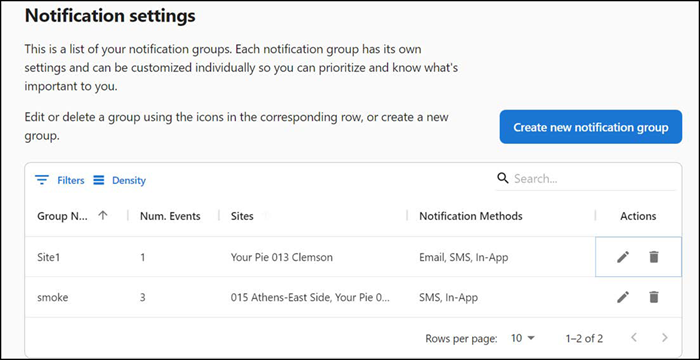Click the Filters lines icon
Viewport: 700px width, 360px height.
point(42,180)
